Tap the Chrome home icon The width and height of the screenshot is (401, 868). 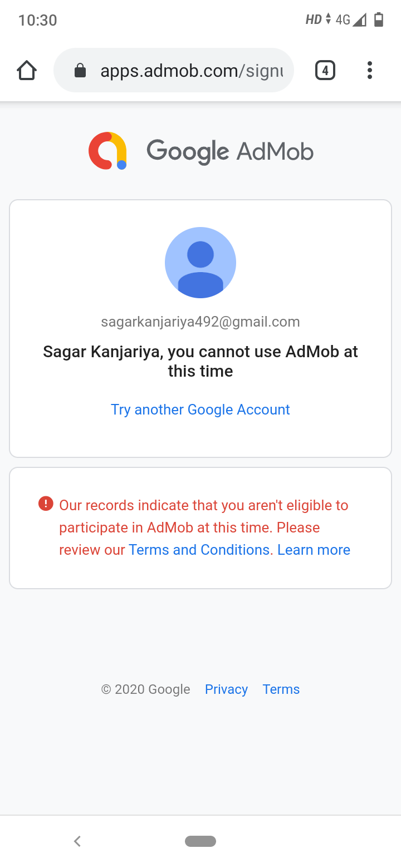pyautogui.click(x=27, y=71)
